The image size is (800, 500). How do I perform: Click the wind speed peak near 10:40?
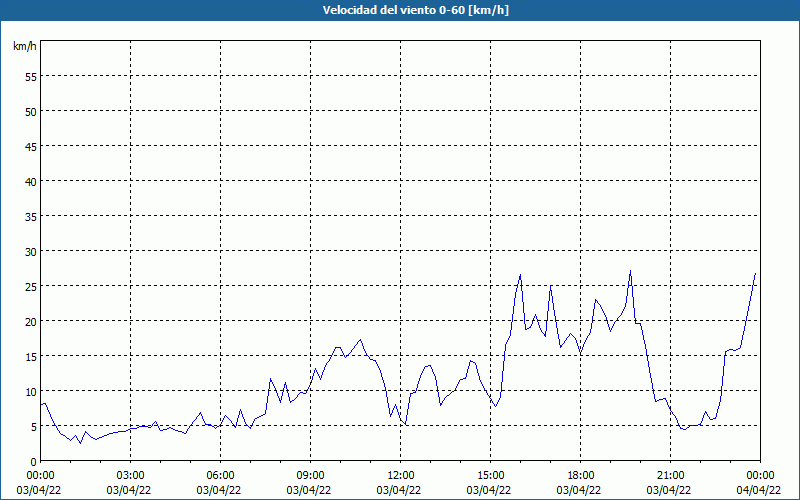tap(361, 339)
